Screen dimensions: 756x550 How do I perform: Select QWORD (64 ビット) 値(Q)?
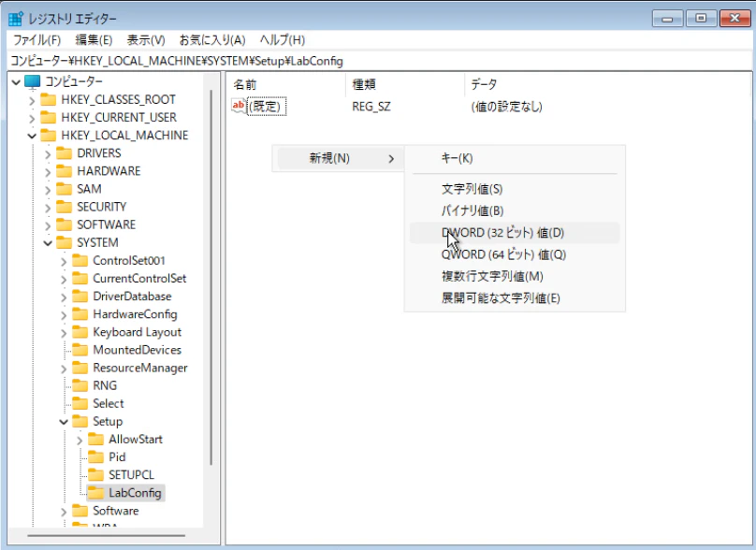(515, 254)
